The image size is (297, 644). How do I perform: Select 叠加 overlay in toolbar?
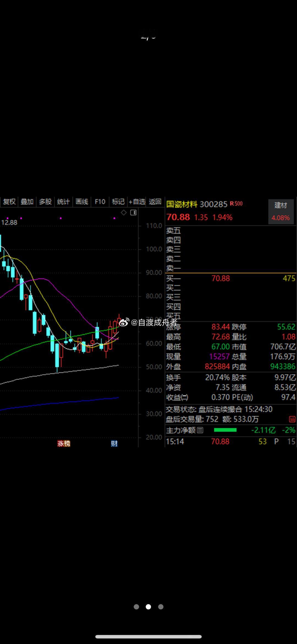tap(27, 202)
